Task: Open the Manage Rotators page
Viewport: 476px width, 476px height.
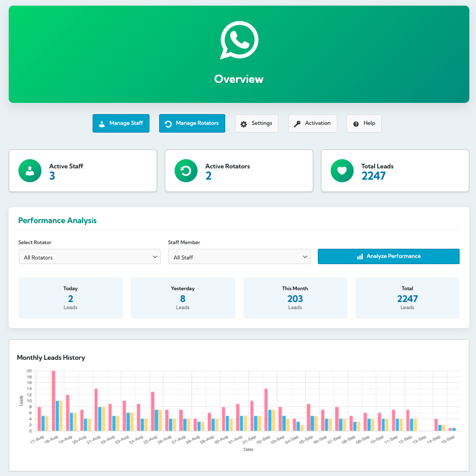Action: (x=192, y=123)
